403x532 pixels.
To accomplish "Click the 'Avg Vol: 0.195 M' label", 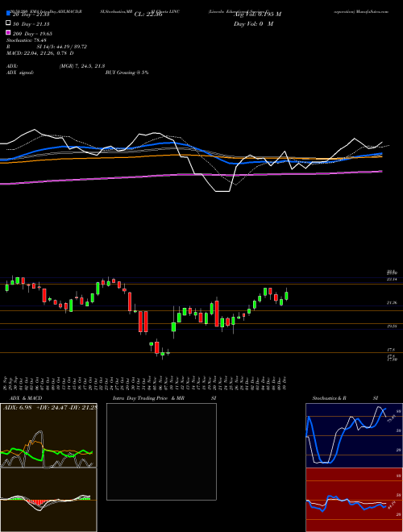I will [257, 15].
